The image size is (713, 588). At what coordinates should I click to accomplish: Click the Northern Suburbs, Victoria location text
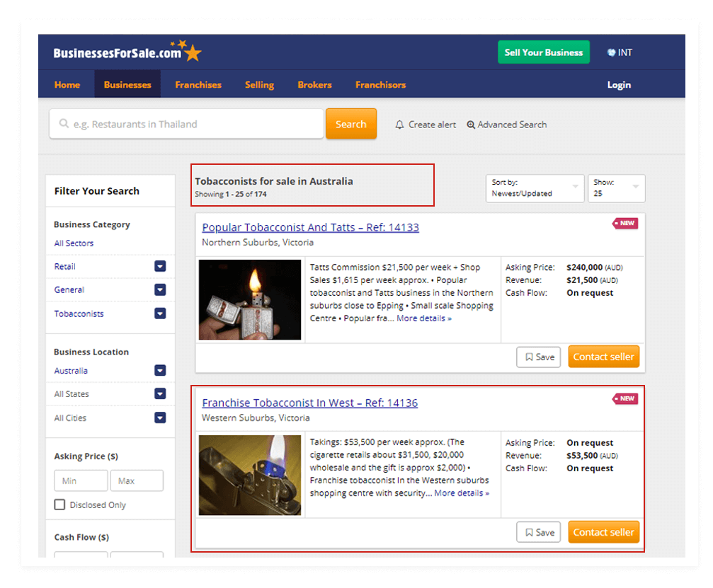click(x=257, y=242)
